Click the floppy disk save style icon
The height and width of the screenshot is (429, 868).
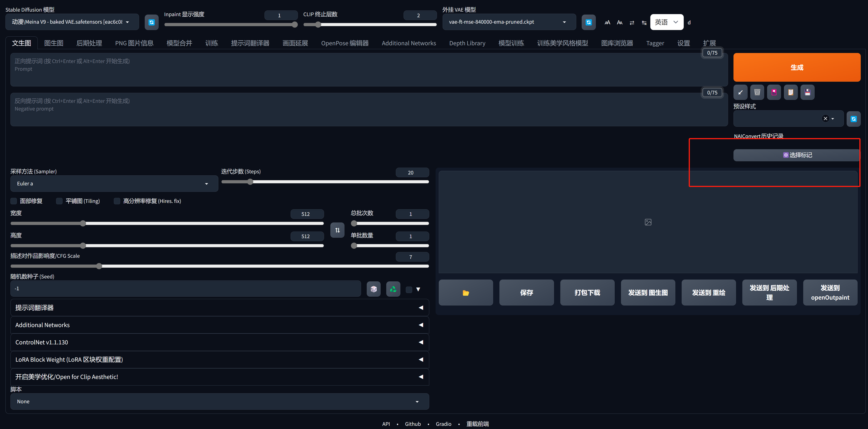[807, 92]
